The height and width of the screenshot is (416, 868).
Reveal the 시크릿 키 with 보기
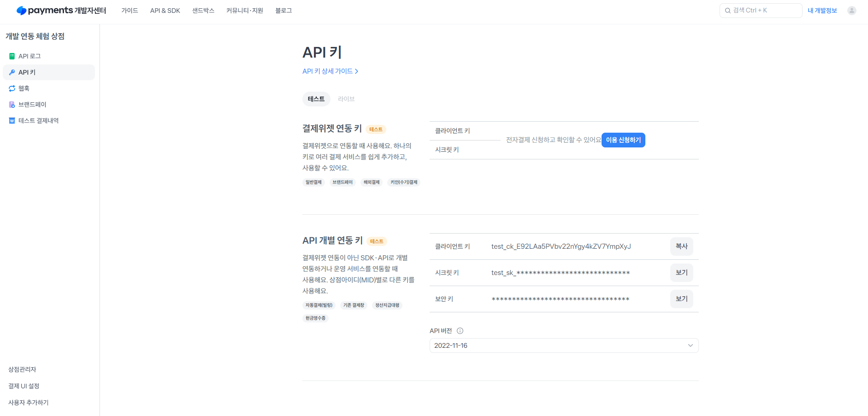pos(682,273)
